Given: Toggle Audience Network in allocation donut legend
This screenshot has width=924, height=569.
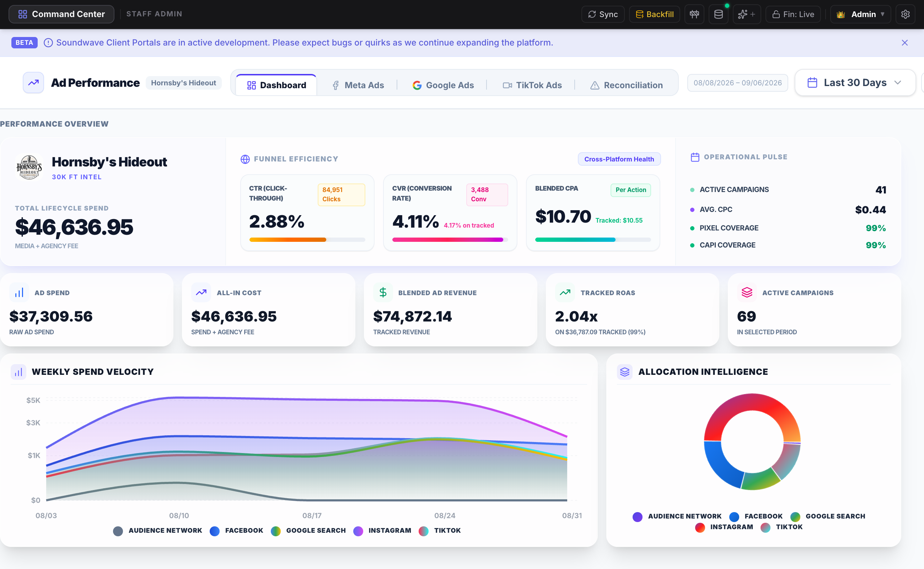Looking at the screenshot, I should [x=677, y=516].
